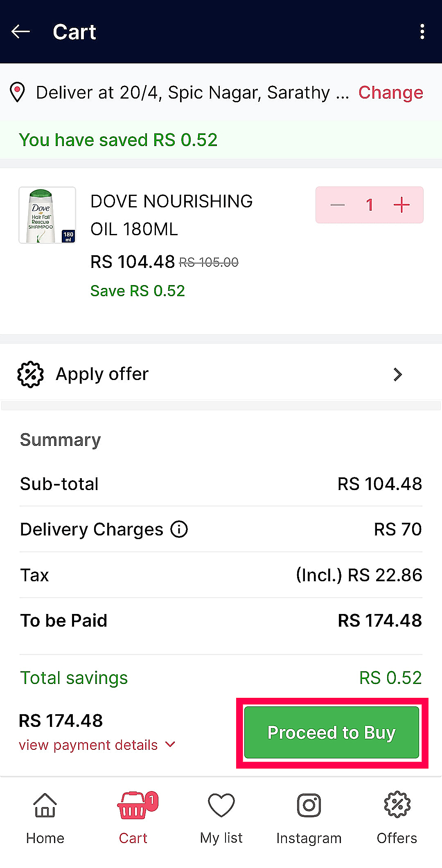
Task: Open the Dove shampoo product thumbnail
Action: tap(47, 215)
